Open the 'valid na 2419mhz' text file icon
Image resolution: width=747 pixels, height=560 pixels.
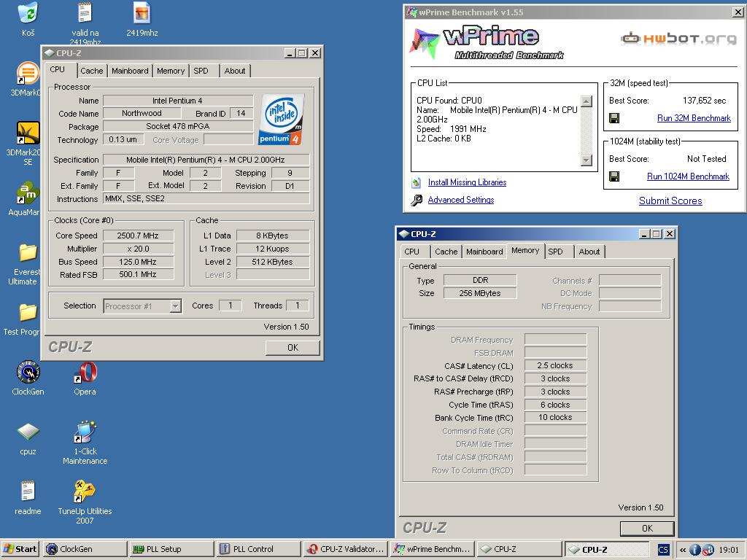(85, 13)
